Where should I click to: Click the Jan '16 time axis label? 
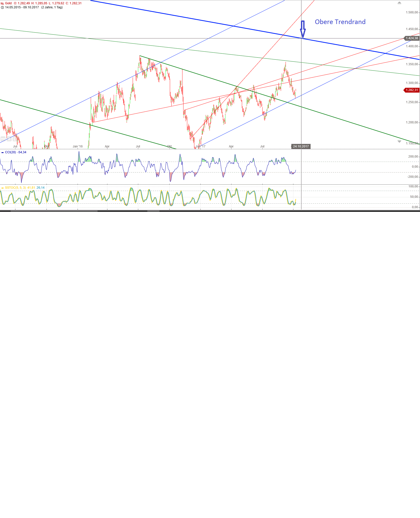click(x=78, y=146)
